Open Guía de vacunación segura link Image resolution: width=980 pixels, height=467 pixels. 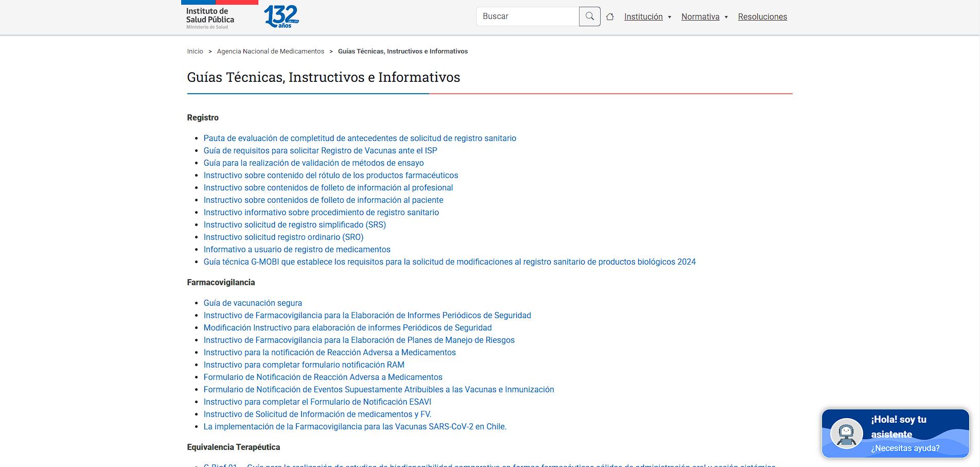253,303
